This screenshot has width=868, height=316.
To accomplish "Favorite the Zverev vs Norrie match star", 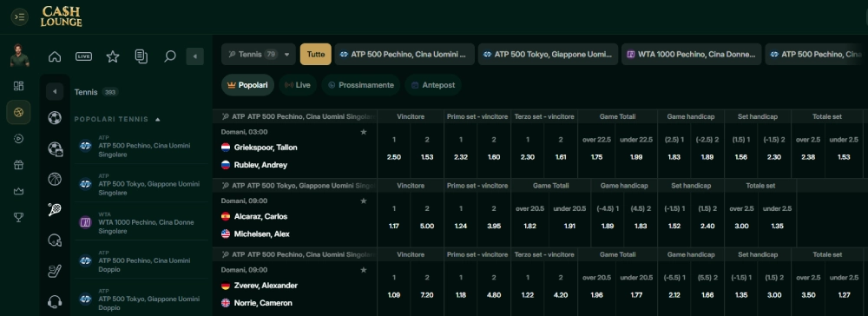I will 364,270.
